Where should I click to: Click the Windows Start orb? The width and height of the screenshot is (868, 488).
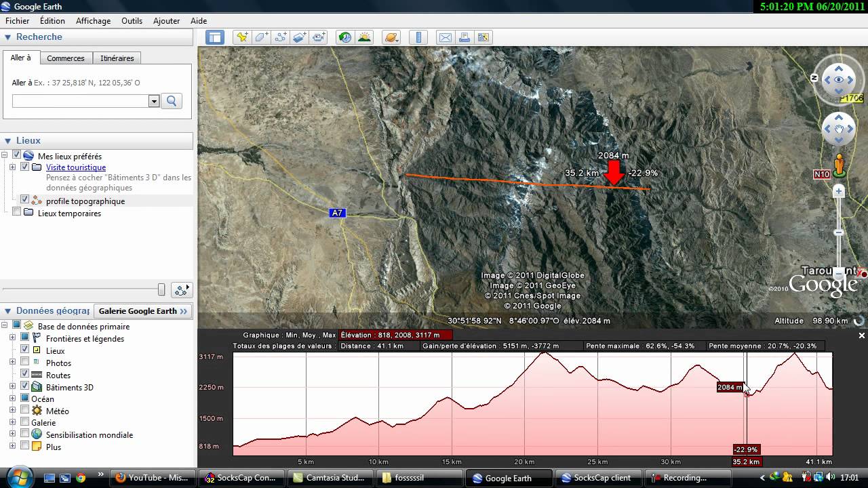tap(18, 476)
